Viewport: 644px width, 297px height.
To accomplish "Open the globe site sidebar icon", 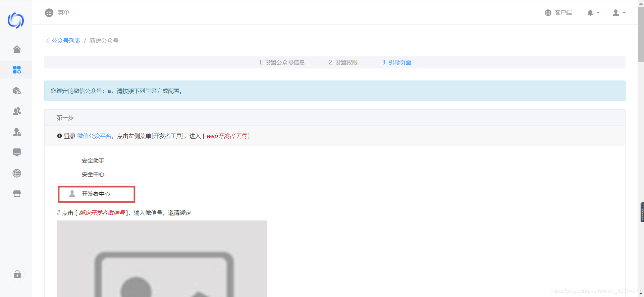I will (x=17, y=173).
